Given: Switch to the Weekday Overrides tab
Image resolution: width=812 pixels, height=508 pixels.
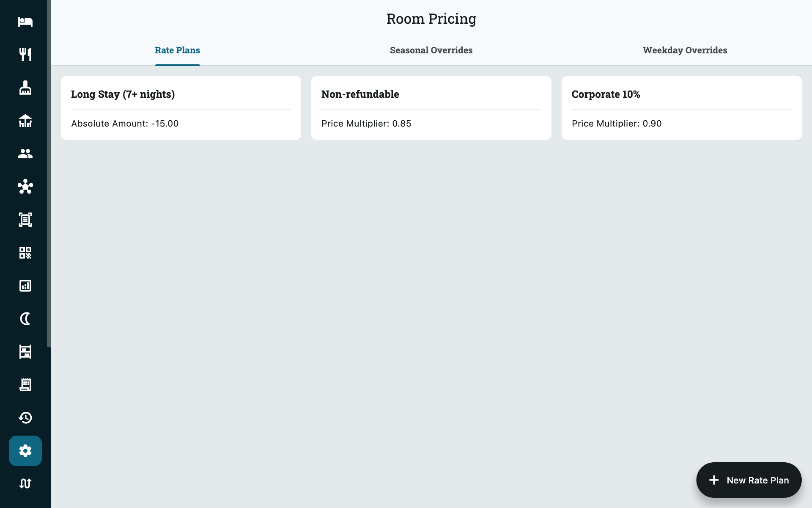Looking at the screenshot, I should 685,50.
